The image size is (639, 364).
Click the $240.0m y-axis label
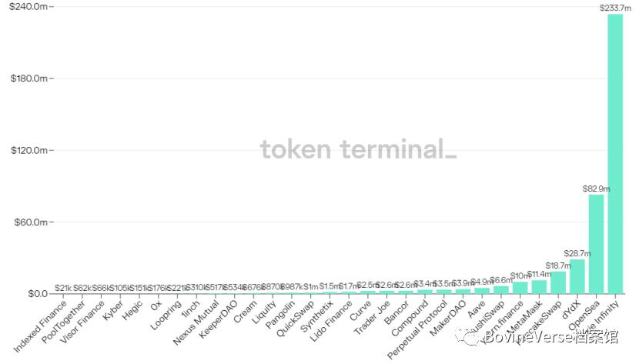pyautogui.click(x=25, y=7)
